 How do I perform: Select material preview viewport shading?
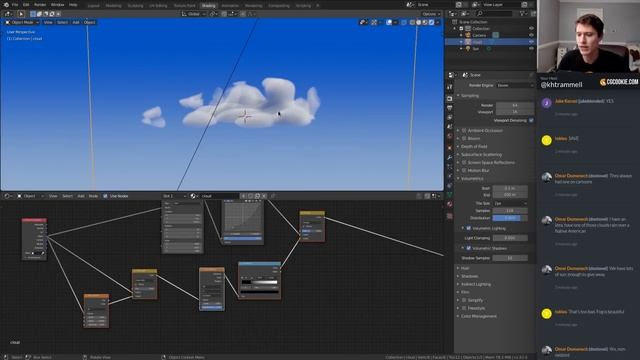(x=425, y=22)
